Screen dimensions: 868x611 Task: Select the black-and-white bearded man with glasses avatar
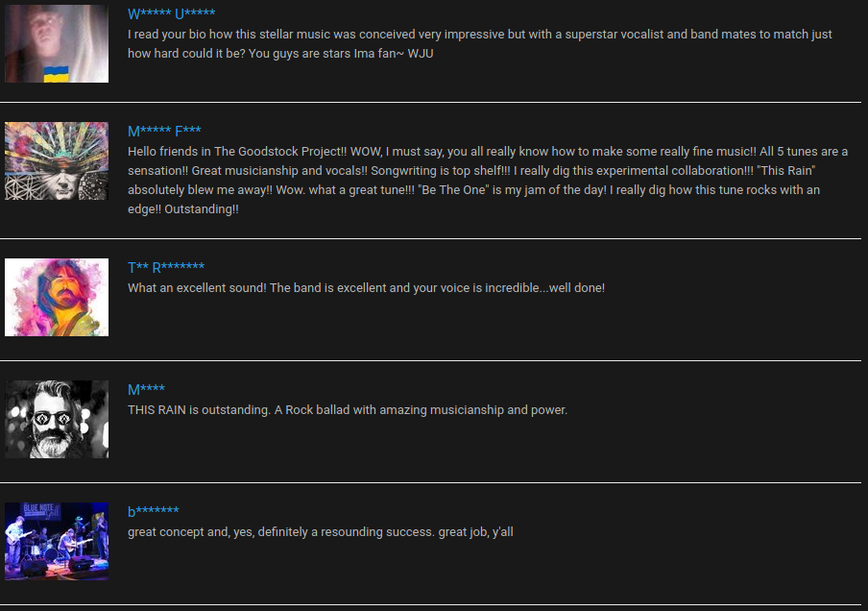pyautogui.click(x=57, y=419)
